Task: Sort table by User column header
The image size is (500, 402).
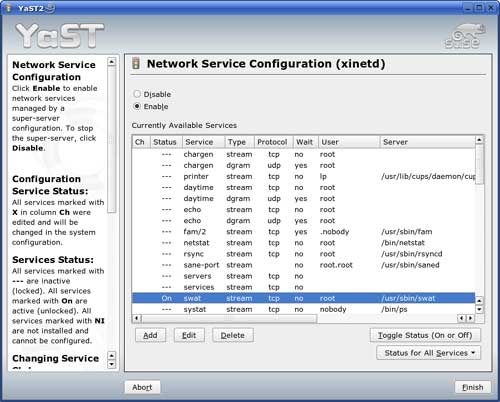Action: 349,142
